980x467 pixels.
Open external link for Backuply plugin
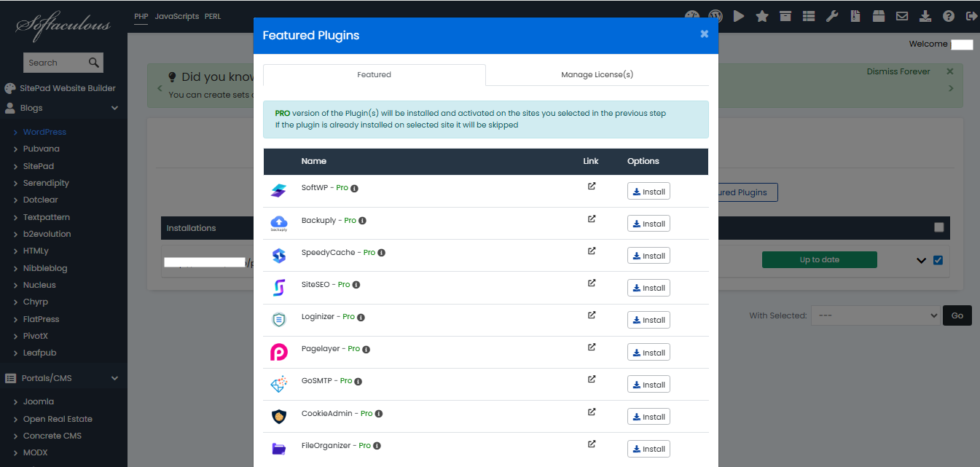(592, 219)
